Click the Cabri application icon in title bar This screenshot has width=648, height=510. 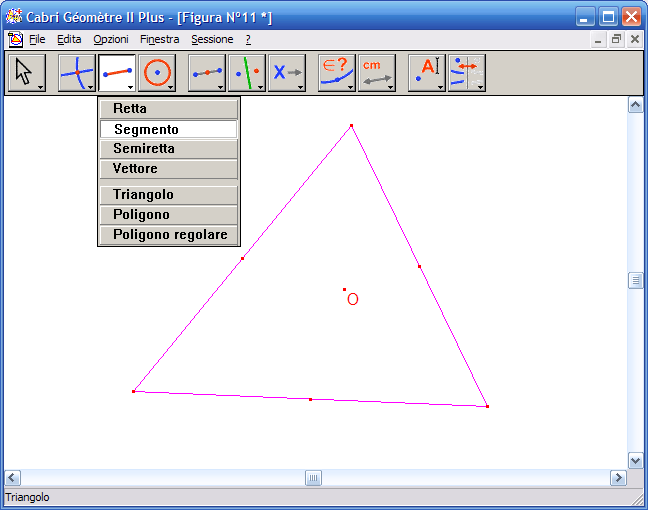14,17
